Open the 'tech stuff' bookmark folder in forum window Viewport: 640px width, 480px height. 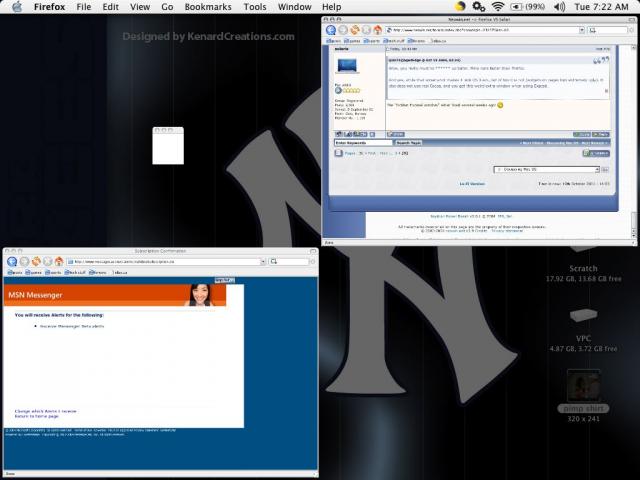(x=394, y=41)
